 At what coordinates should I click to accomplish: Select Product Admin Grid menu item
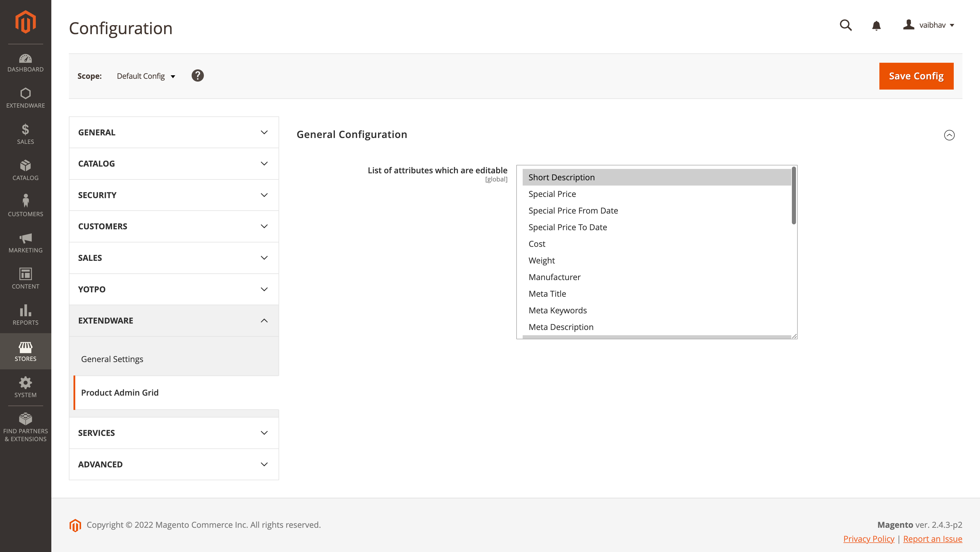coord(120,392)
